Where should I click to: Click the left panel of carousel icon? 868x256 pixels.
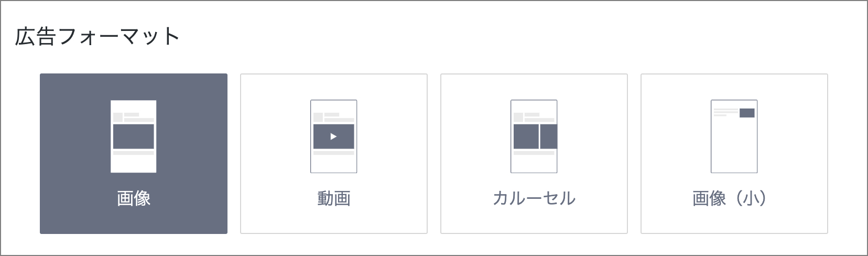pyautogui.click(x=526, y=137)
